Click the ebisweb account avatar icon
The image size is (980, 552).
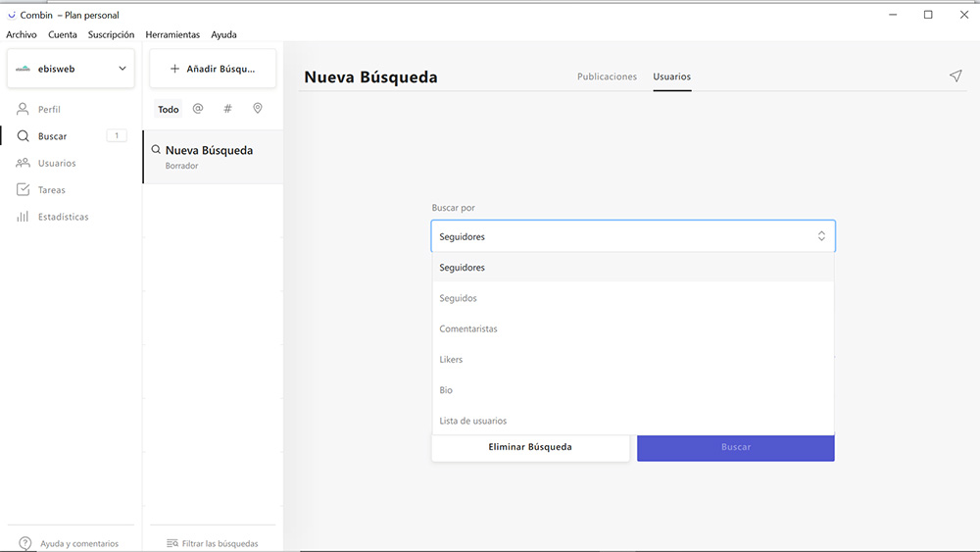pos(24,69)
